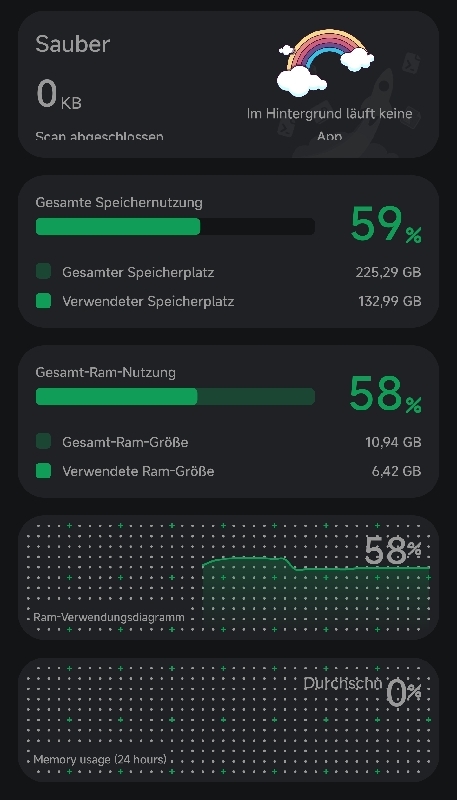457x800 pixels.
Task: Tap the Durchschn. 0% average value
Action: (x=363, y=691)
